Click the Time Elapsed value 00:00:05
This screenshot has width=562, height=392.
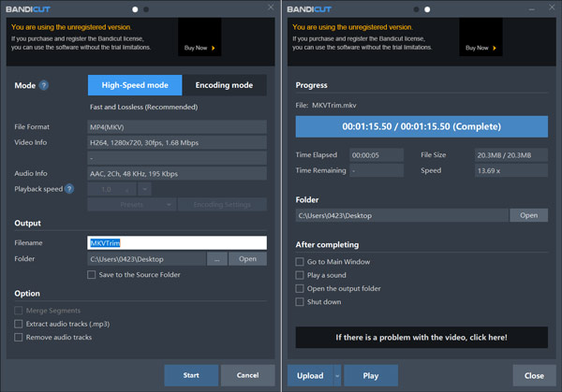click(377, 155)
